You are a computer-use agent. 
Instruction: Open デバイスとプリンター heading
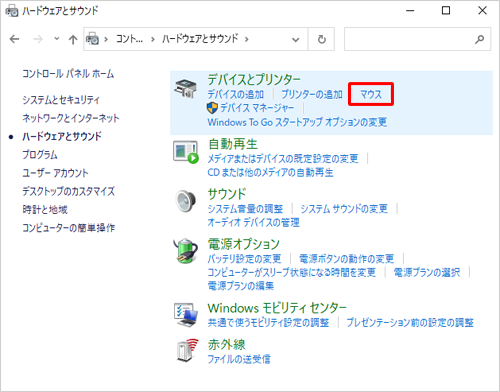pos(254,80)
